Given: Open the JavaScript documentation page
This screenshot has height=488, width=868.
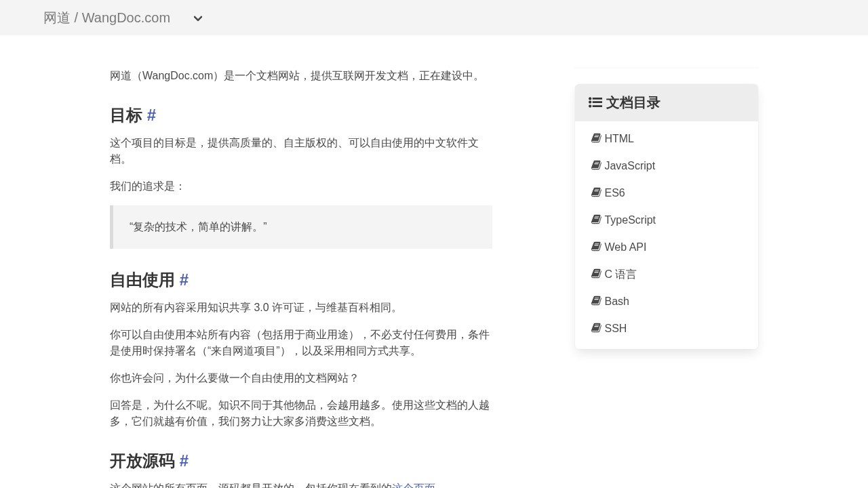Looking at the screenshot, I should click(629, 165).
